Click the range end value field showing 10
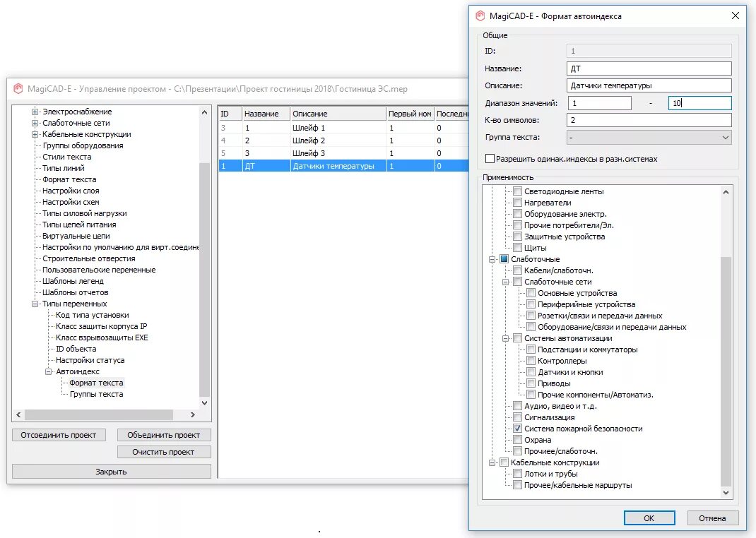Image resolution: width=756 pixels, height=538 pixels. pyautogui.click(x=699, y=103)
